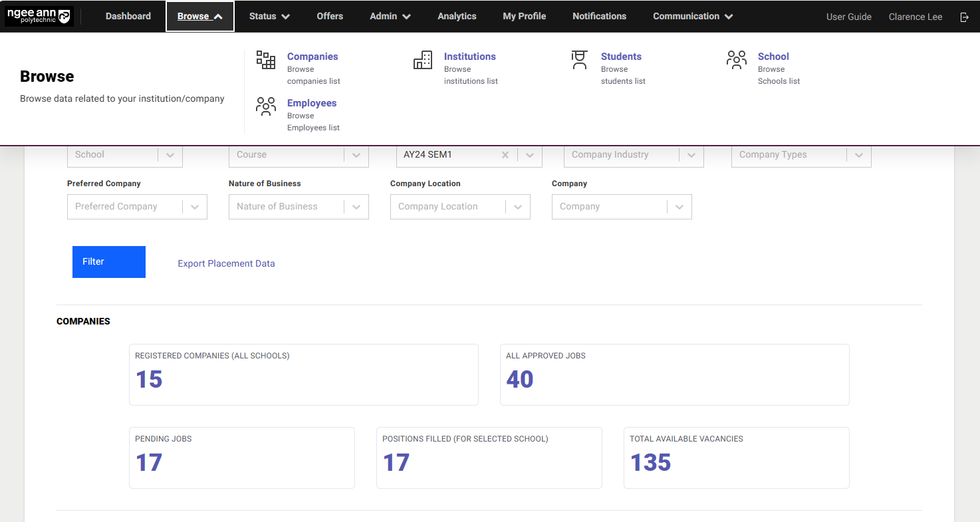
Task: Open the Status menu
Action: click(x=269, y=17)
